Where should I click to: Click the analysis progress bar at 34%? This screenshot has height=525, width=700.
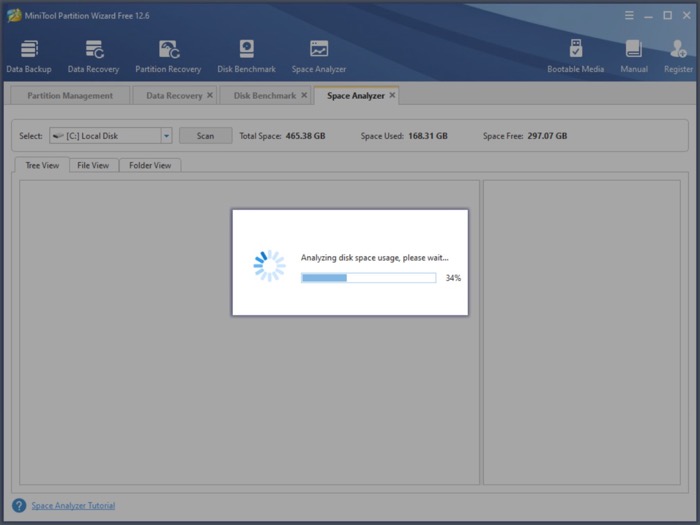point(368,278)
